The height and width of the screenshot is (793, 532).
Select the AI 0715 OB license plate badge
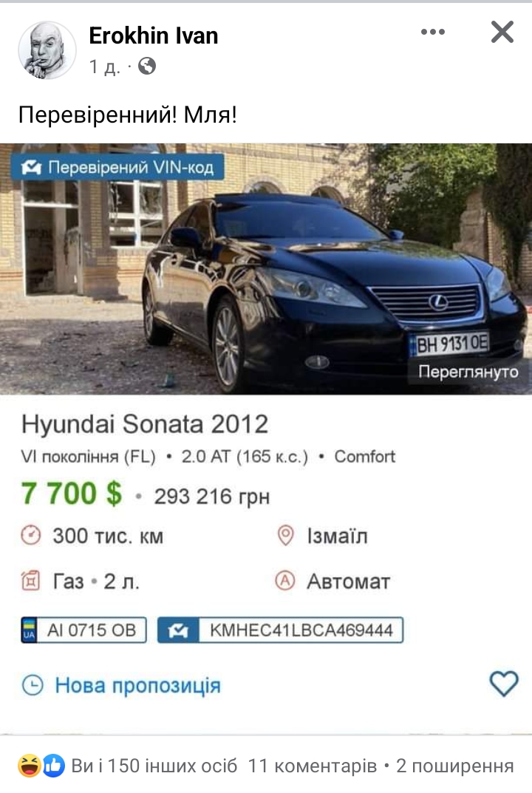tap(84, 630)
